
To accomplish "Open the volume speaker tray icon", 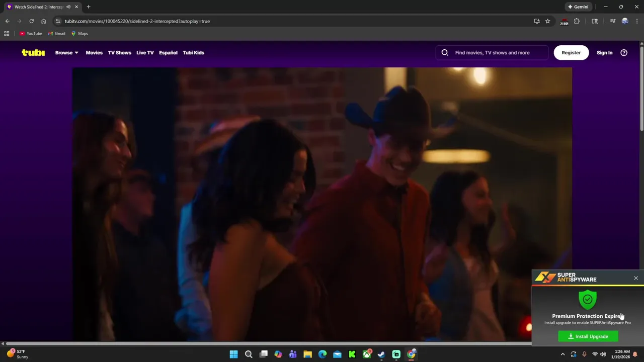I will point(603,354).
